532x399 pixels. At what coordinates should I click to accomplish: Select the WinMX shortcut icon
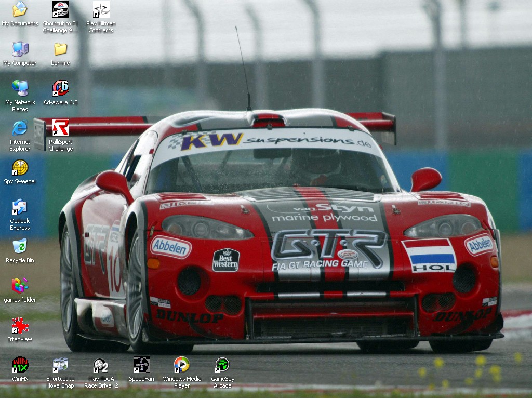point(20,365)
